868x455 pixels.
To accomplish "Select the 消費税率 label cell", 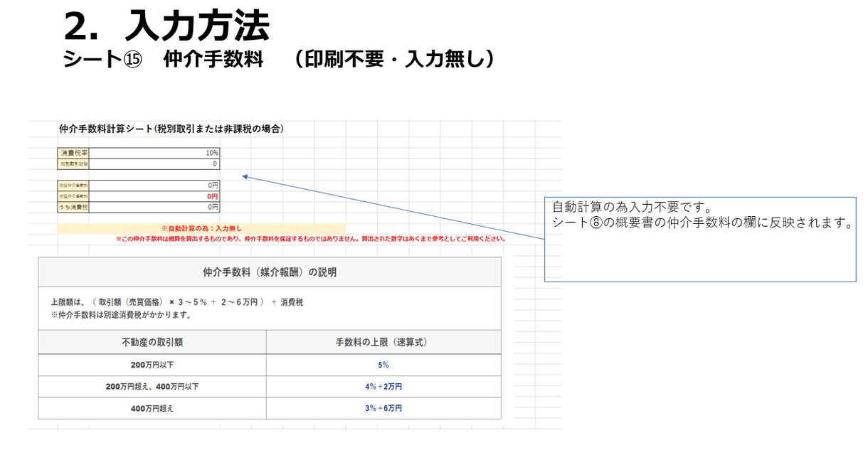I will [x=74, y=153].
